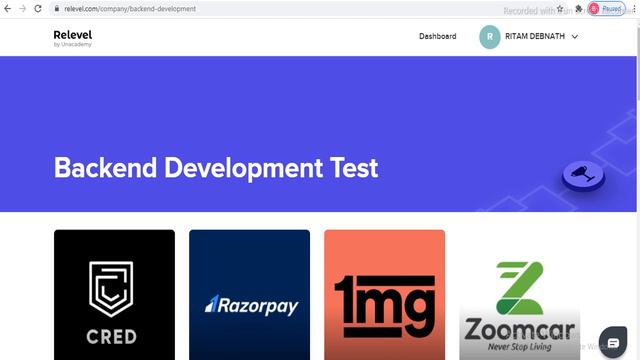This screenshot has width=640, height=360.
Task: Open the Zoomcar company card
Action: point(520,295)
